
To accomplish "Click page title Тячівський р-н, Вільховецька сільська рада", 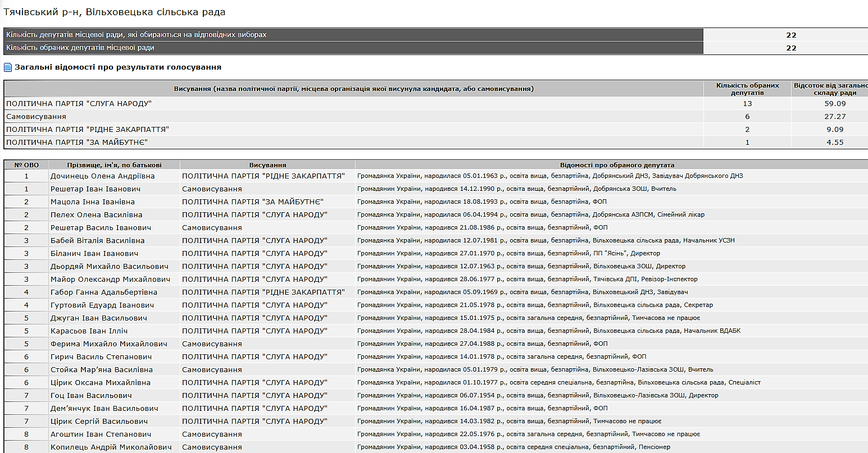I will [x=115, y=12].
